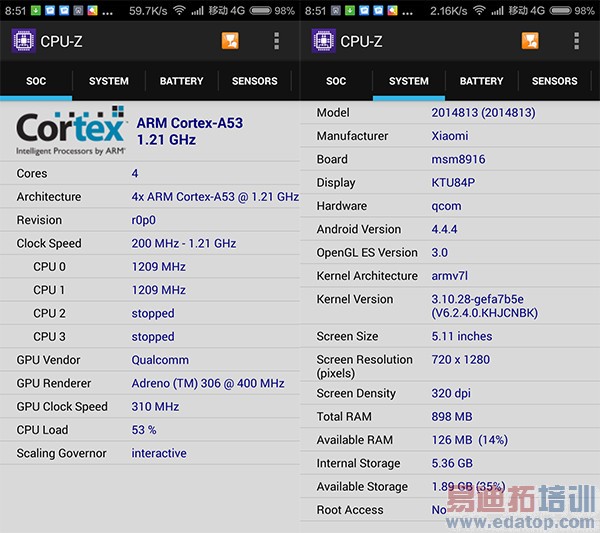The width and height of the screenshot is (600, 533).
Task: Tap Clock Speed 200 MHz - 1.21 GHz
Action: click(x=184, y=243)
